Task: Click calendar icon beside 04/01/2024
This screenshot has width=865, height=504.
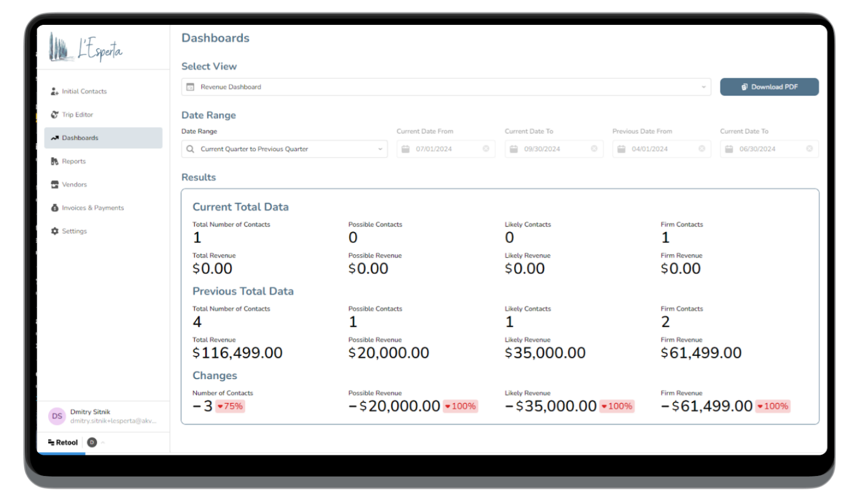Action: [x=621, y=149]
